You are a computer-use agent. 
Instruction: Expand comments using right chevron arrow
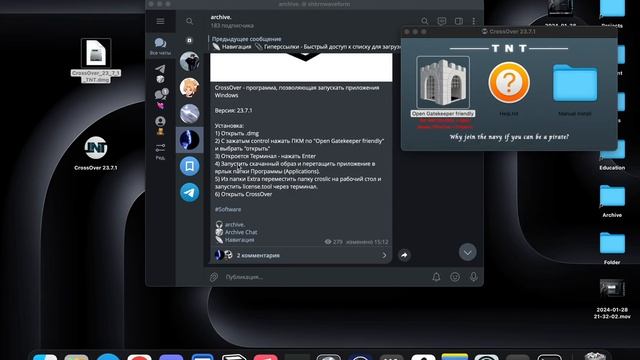click(384, 256)
